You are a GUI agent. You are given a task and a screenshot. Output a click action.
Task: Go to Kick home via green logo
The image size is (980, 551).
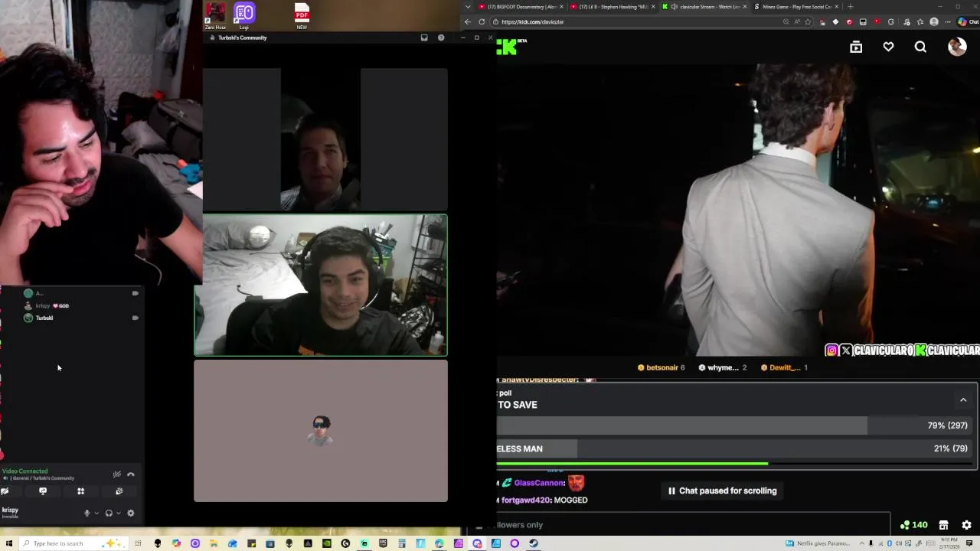coord(510,47)
